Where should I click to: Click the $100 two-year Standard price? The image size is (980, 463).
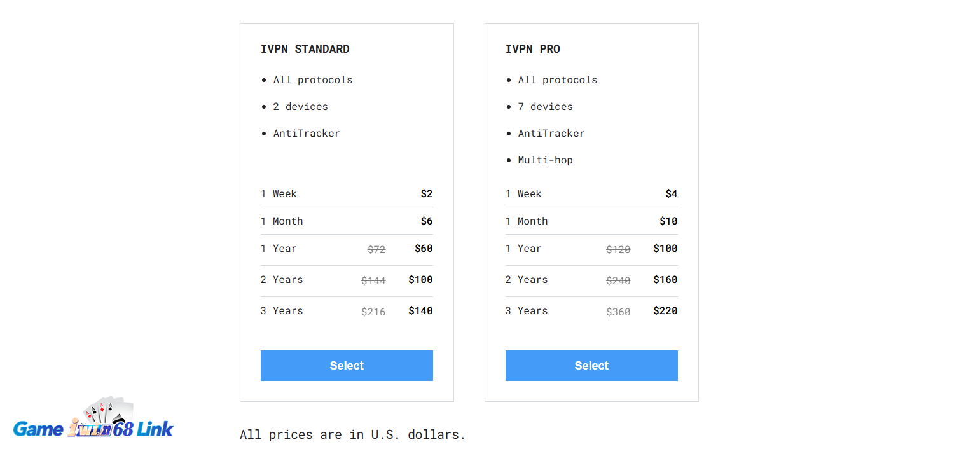(420, 280)
